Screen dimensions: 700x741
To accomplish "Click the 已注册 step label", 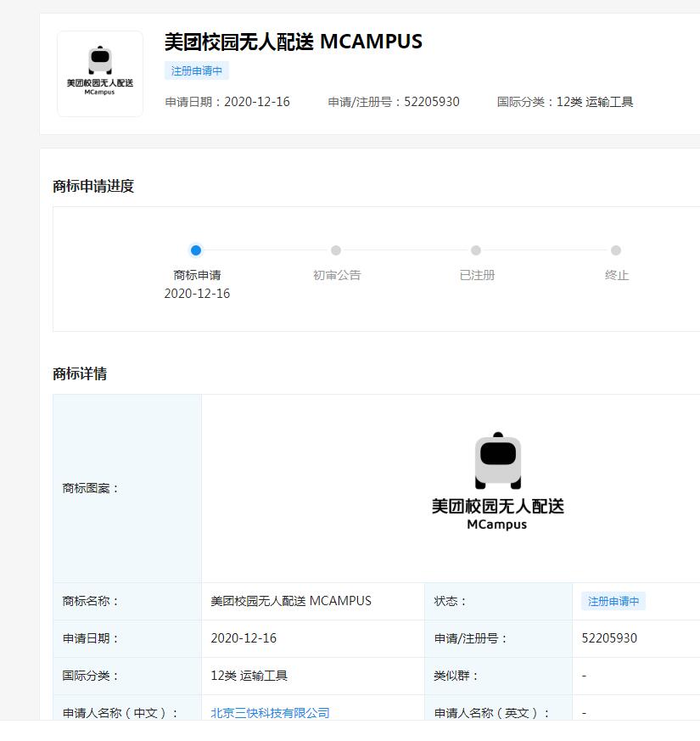I will click(x=477, y=275).
